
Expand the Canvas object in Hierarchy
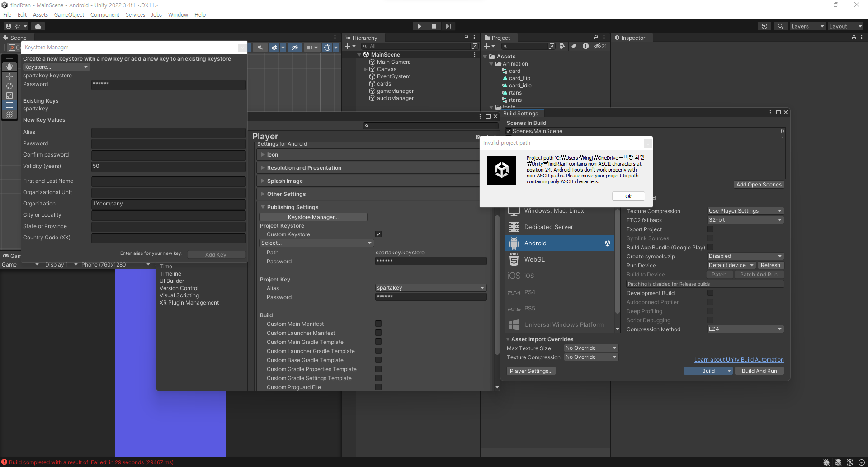click(365, 69)
